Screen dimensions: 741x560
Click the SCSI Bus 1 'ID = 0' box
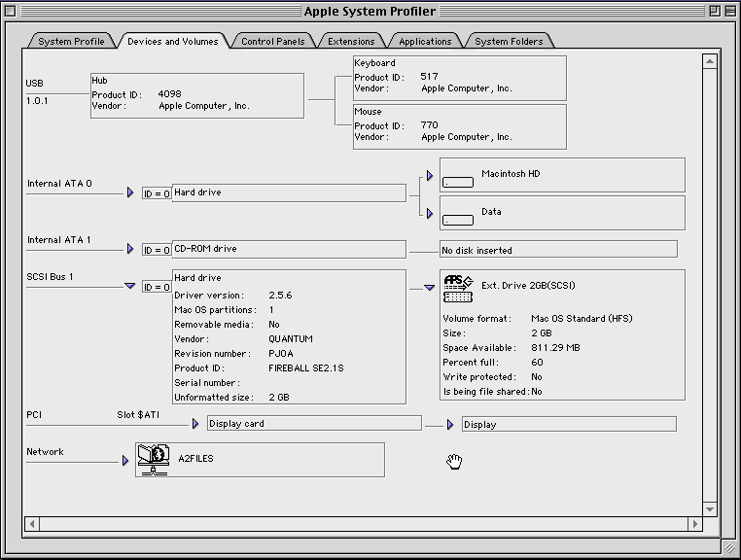(157, 287)
